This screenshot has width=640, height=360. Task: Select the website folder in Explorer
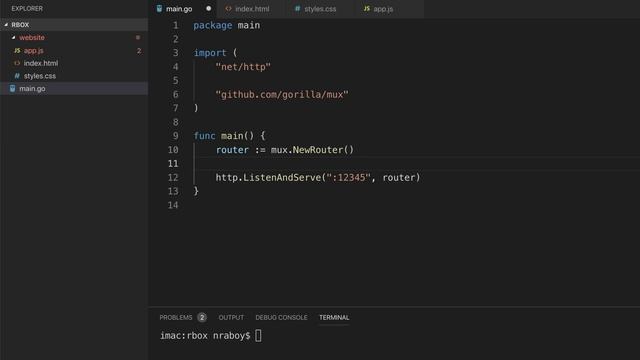(x=74, y=38)
